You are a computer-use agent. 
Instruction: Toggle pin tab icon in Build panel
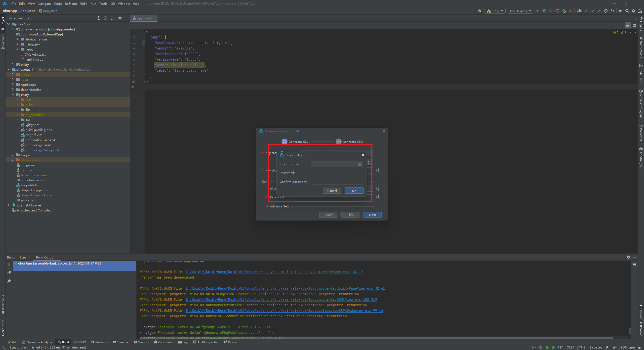[9, 281]
